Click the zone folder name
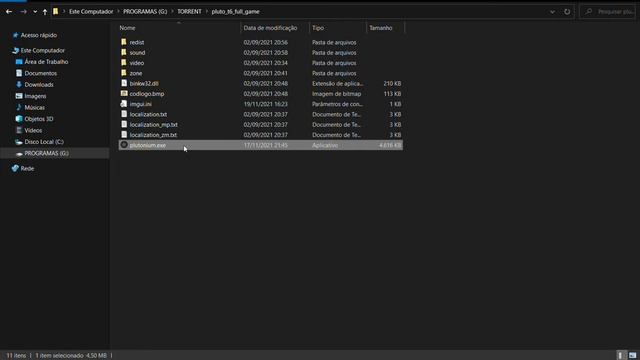Viewport: 640px width, 360px height. 136,73
